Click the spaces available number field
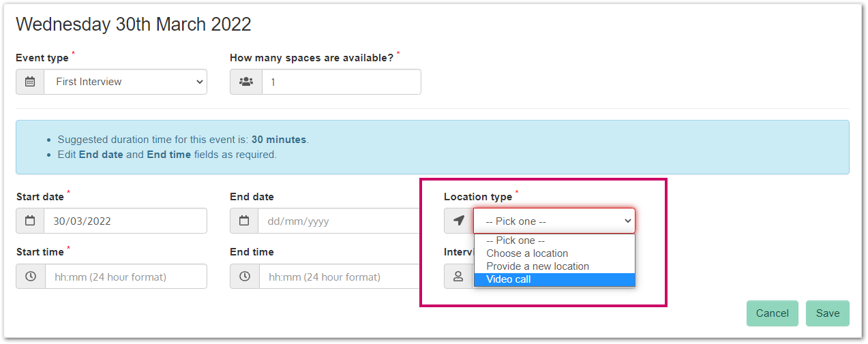The height and width of the screenshot is (344, 868). 341,82
